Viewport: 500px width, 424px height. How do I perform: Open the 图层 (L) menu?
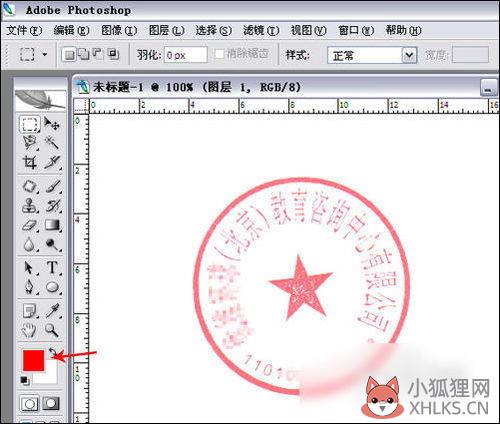click(x=166, y=31)
